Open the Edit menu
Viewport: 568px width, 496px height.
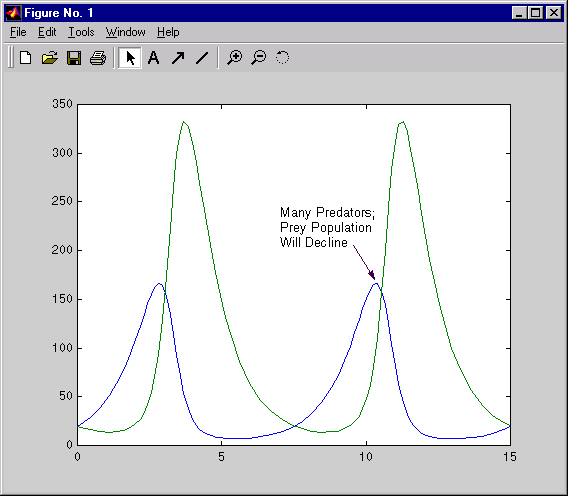coord(47,32)
